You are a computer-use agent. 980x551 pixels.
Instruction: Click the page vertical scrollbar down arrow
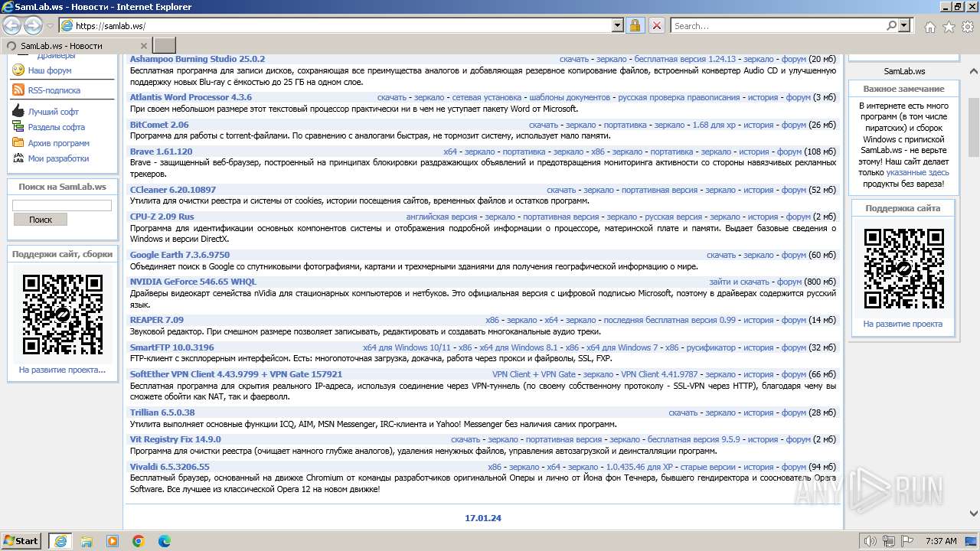tap(973, 514)
